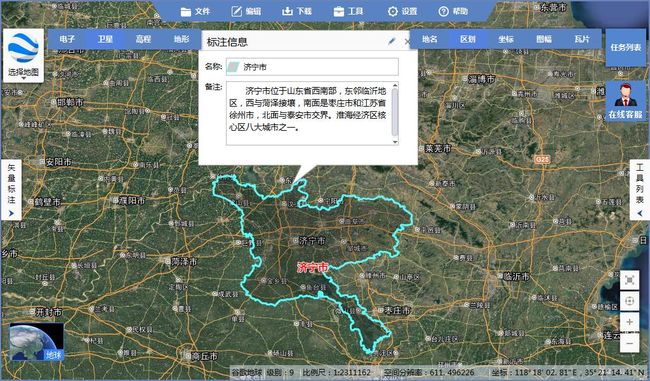Click the folder icon beside 文件
This screenshot has width=650, height=381.
186,12
